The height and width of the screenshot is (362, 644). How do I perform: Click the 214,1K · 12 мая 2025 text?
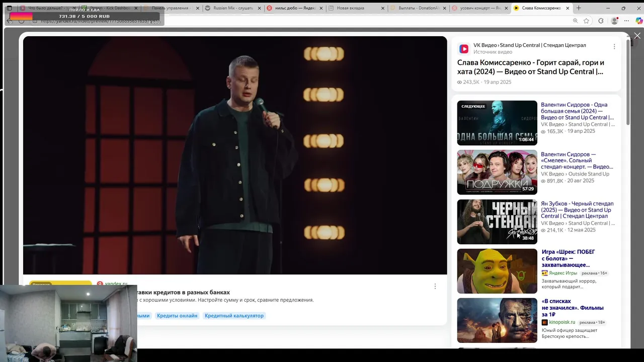coord(571,230)
